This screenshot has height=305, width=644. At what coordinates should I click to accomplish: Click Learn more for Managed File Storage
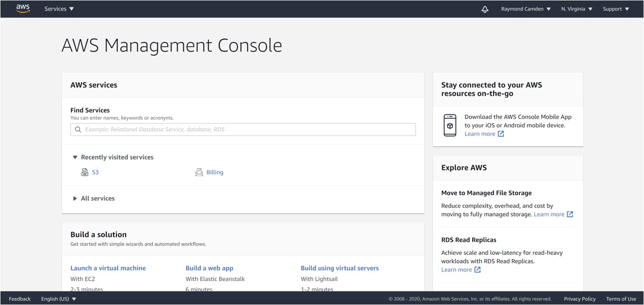[x=549, y=214]
